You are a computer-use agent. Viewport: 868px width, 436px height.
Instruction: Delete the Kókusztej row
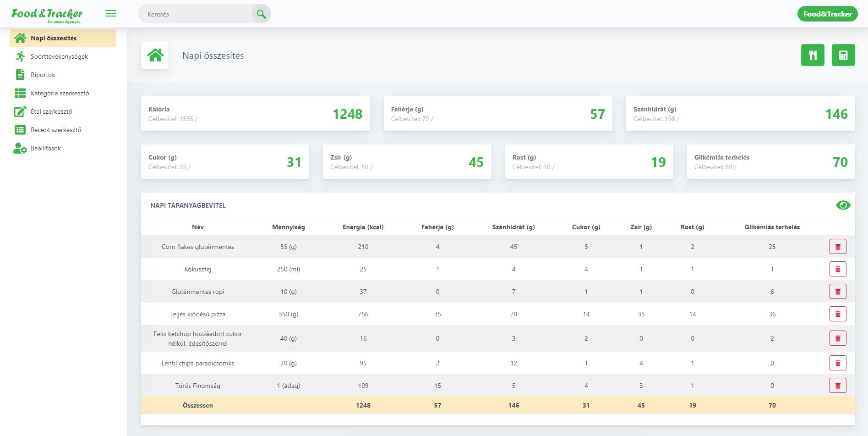[838, 269]
